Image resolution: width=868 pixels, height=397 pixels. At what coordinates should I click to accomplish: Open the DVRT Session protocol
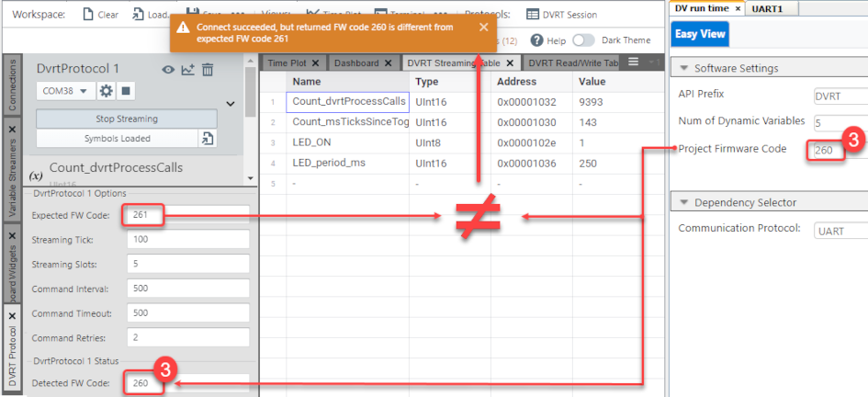click(561, 15)
